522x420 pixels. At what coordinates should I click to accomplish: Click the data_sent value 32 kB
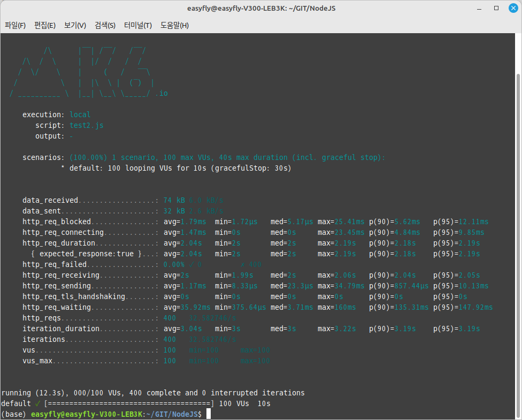pos(174,211)
